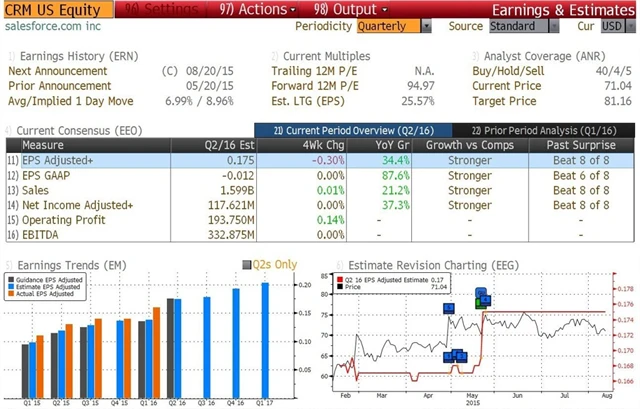Change the Source Standard selector
Viewport: 640px width, 409px height.
(542, 25)
